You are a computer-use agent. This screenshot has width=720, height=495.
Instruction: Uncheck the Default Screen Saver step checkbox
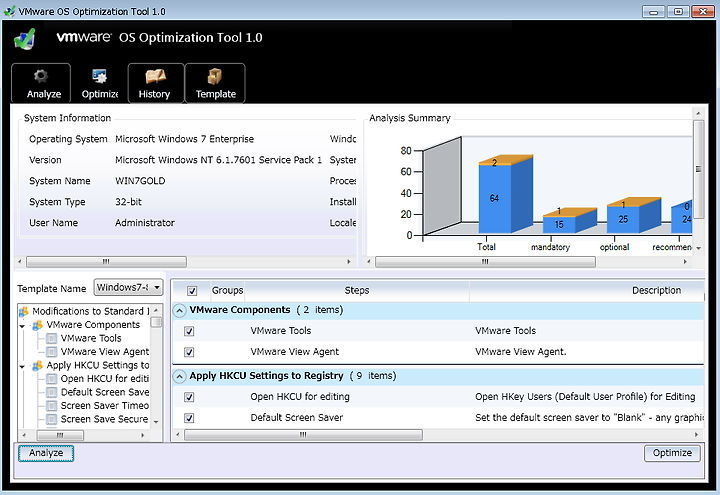(x=189, y=418)
